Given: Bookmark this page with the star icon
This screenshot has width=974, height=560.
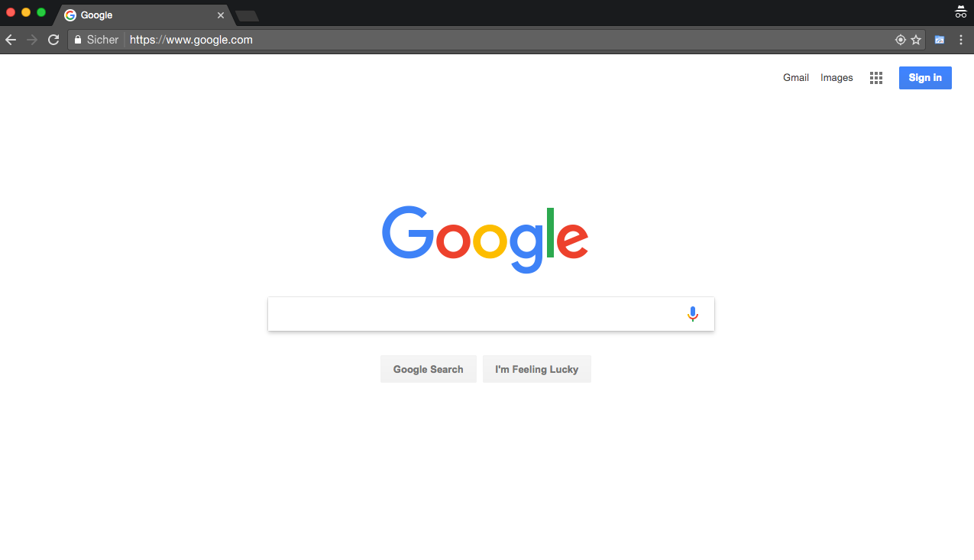Looking at the screenshot, I should pyautogui.click(x=916, y=40).
